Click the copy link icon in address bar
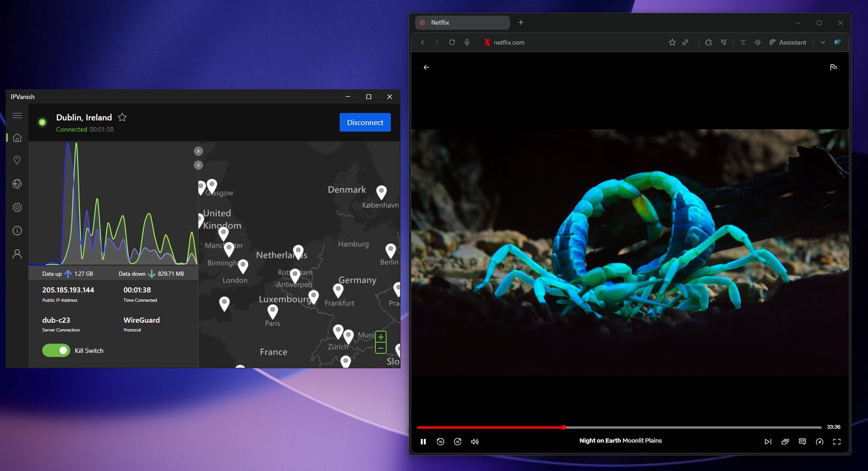This screenshot has width=868, height=471. 685,42
